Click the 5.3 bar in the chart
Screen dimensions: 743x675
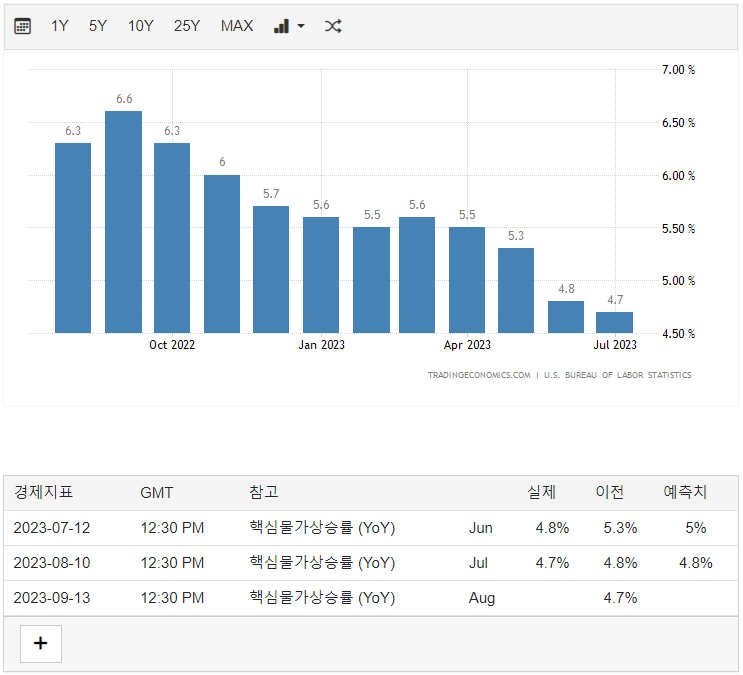(x=516, y=290)
